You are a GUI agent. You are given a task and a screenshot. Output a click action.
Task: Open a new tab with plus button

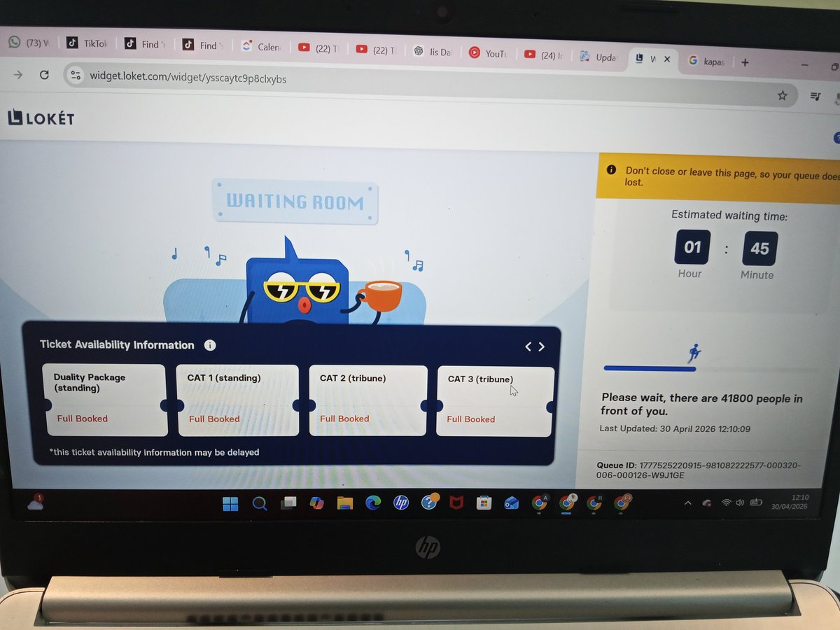click(x=745, y=62)
